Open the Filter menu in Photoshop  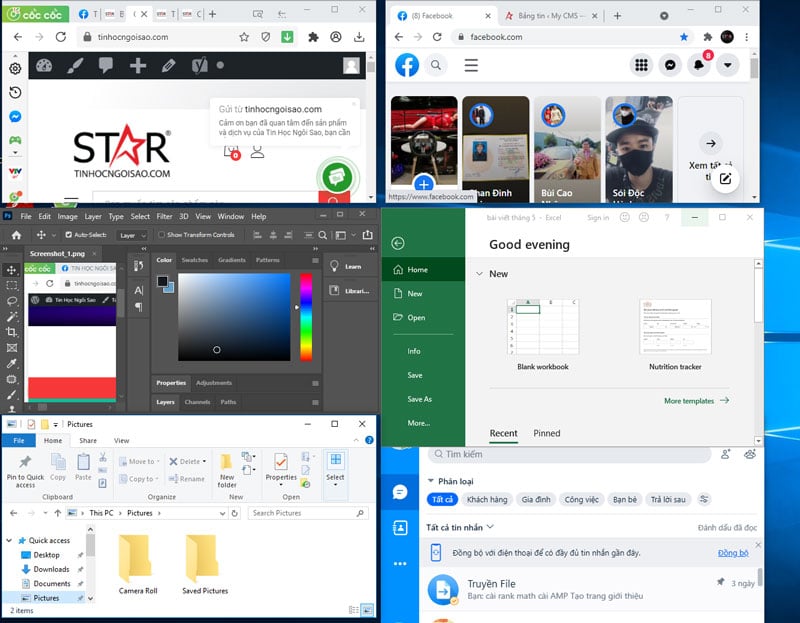pyautogui.click(x=165, y=216)
